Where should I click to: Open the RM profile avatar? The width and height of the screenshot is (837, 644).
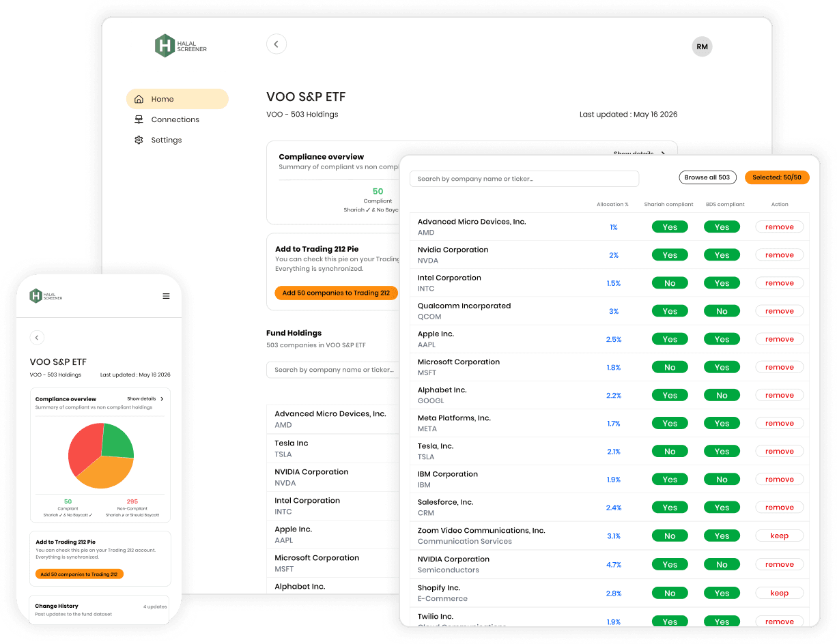pos(702,46)
